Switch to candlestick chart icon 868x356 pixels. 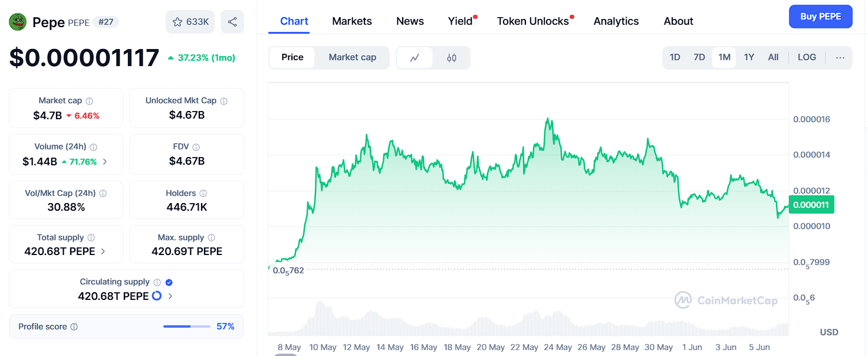(452, 57)
